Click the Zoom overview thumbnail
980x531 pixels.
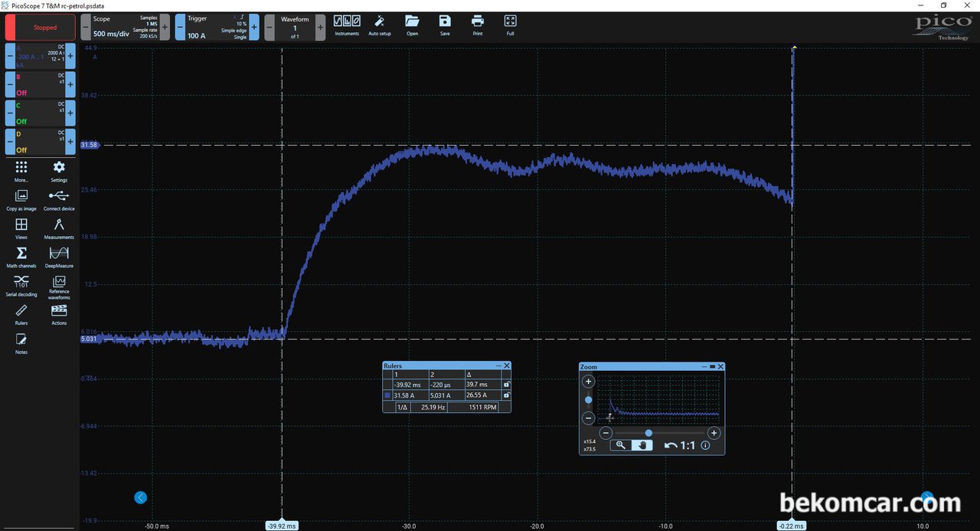pyautogui.click(x=660, y=398)
